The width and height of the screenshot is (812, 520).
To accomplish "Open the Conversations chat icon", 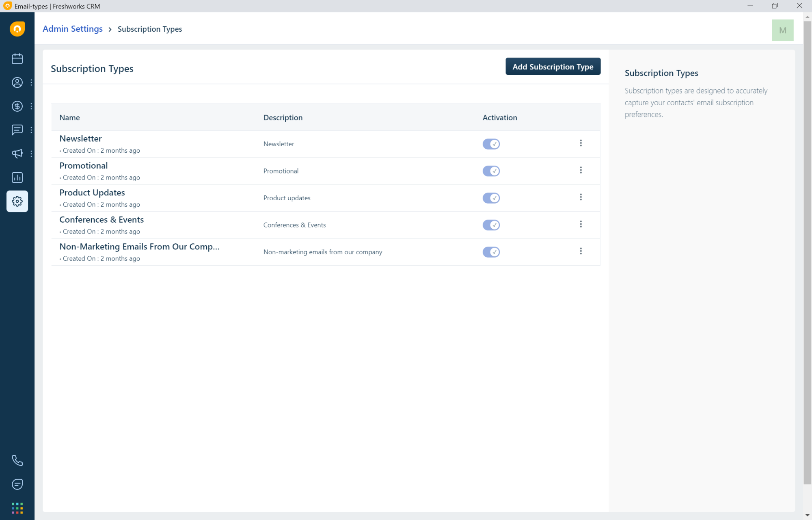I will pos(17,130).
